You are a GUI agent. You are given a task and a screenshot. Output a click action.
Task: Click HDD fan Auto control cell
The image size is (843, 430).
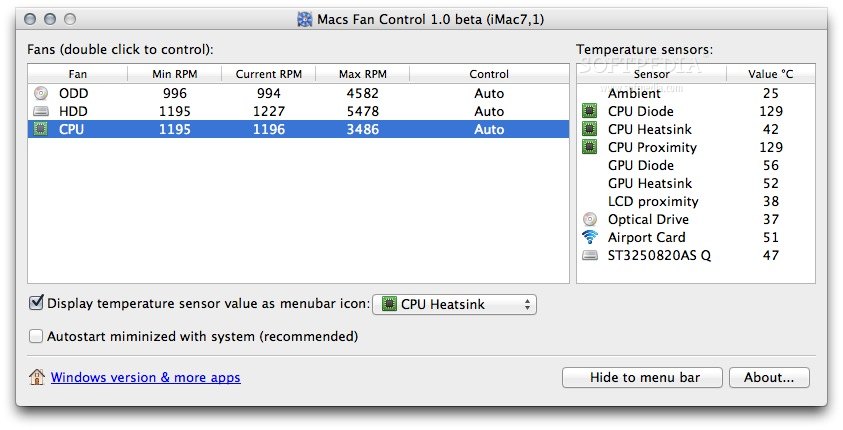(x=489, y=111)
